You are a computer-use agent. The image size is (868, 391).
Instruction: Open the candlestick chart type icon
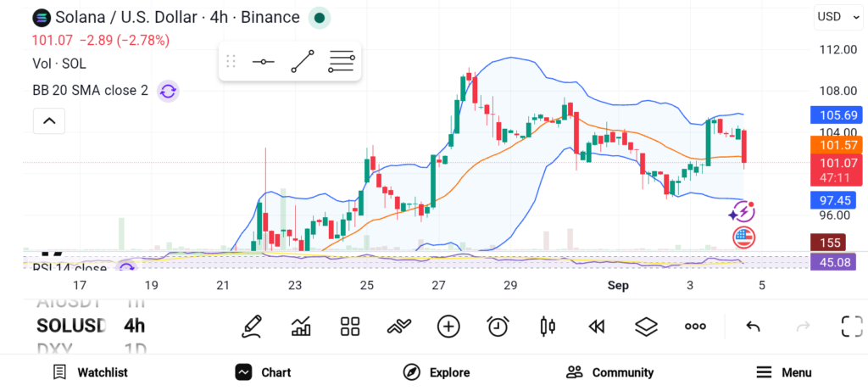[547, 327]
